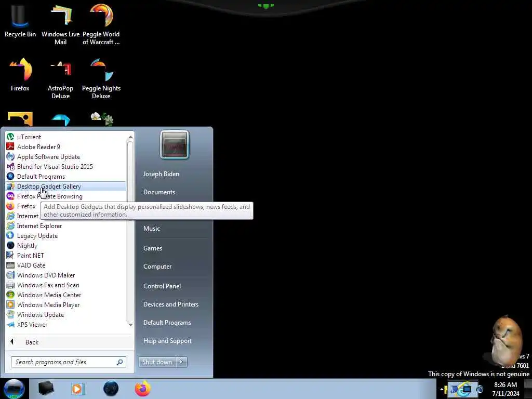The width and height of the screenshot is (532, 399).
Task: Open Nightly browser in the programs list
Action: [65, 245]
